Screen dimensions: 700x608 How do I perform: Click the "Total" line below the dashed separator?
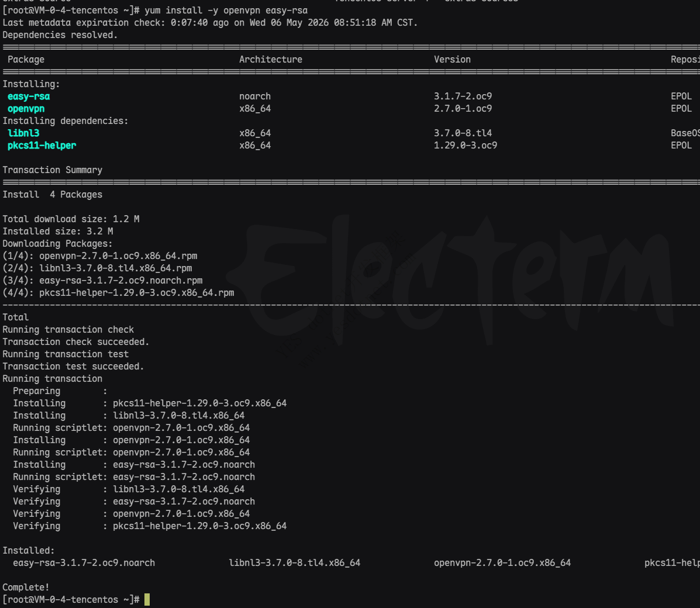click(x=16, y=317)
